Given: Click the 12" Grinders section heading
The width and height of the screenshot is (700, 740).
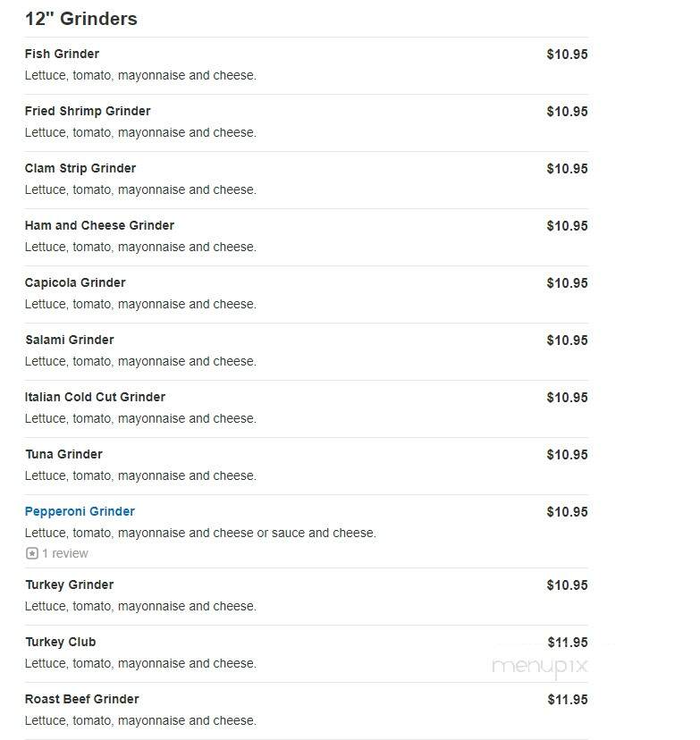Looking at the screenshot, I should [80, 19].
